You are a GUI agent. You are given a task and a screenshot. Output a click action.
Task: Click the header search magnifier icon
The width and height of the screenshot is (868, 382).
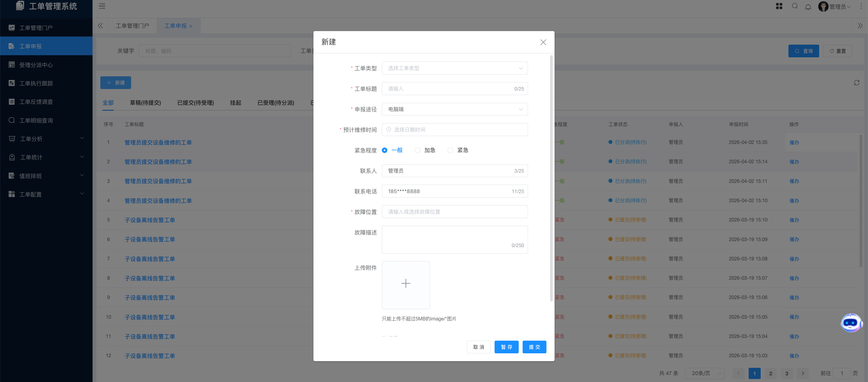click(794, 6)
